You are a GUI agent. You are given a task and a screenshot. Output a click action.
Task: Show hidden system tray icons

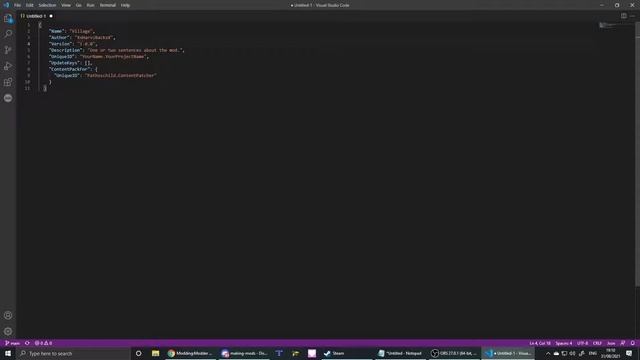[548, 353]
